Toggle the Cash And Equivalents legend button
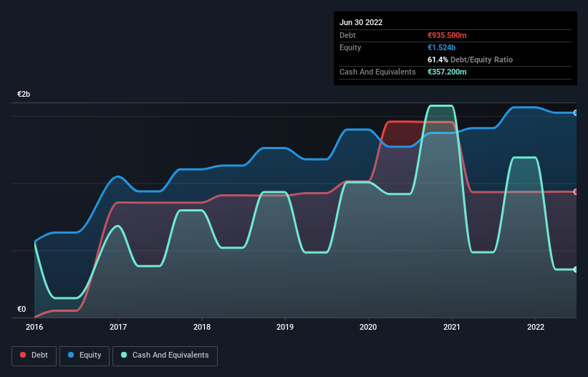This screenshot has height=377, width=588. (165, 355)
